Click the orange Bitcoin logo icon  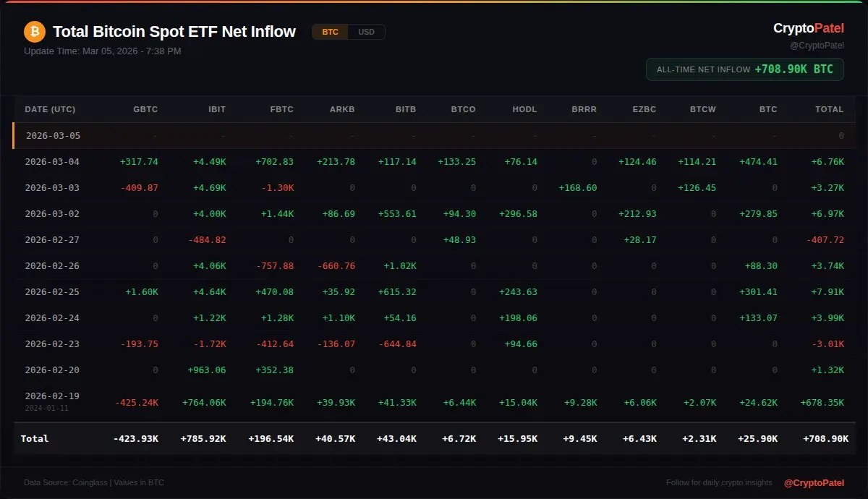coord(34,32)
